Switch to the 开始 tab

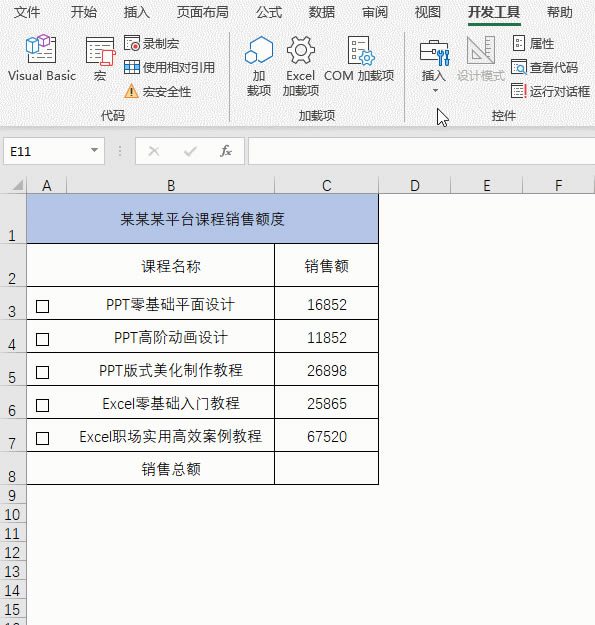coord(84,12)
